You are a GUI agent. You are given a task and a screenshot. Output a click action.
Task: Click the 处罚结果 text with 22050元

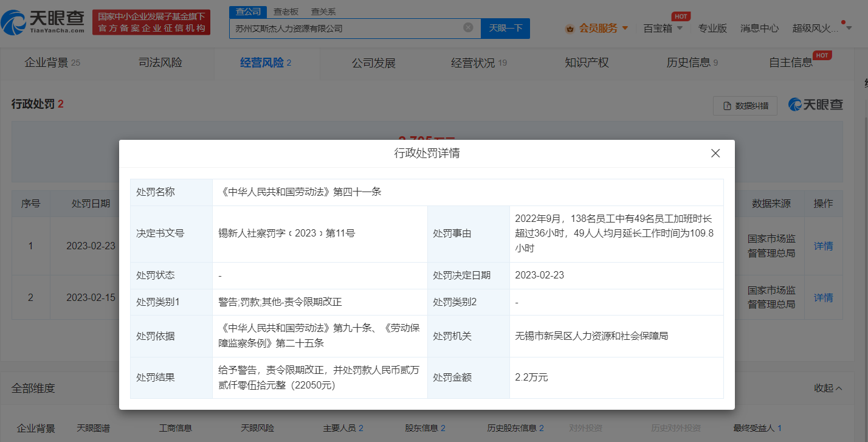click(x=320, y=378)
